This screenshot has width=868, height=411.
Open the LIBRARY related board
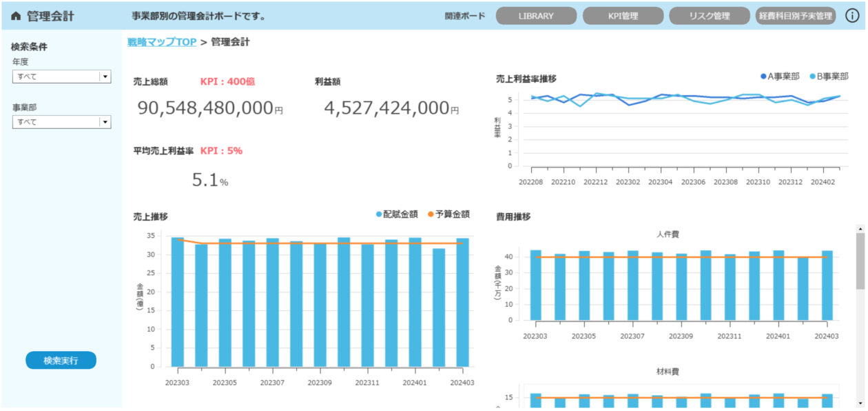(x=536, y=16)
